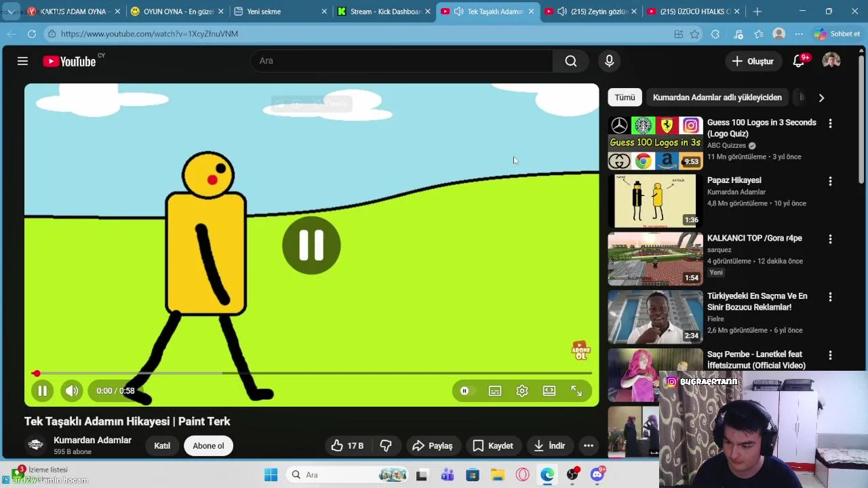868x488 pixels.
Task: Open the tab search dropdown arrow
Action: pyautogui.click(x=11, y=12)
